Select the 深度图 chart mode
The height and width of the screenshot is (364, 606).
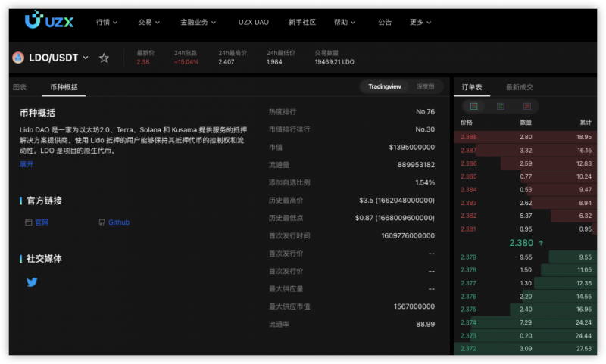coord(426,86)
